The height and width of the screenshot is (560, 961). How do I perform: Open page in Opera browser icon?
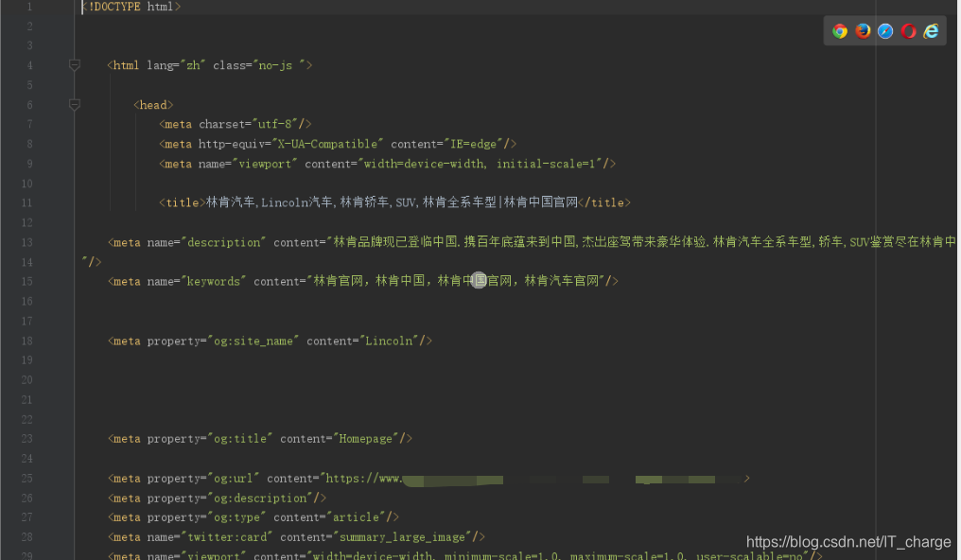908,31
